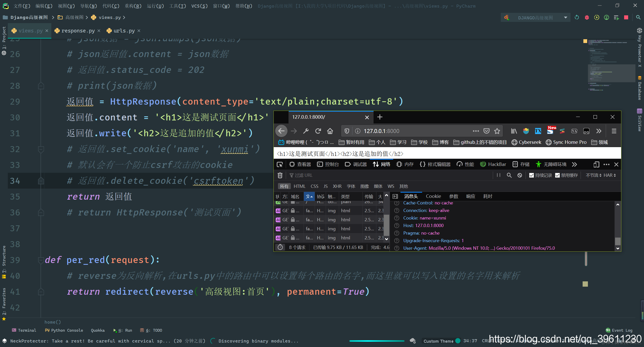Open the 控制台 console devtools tab

tap(328, 164)
